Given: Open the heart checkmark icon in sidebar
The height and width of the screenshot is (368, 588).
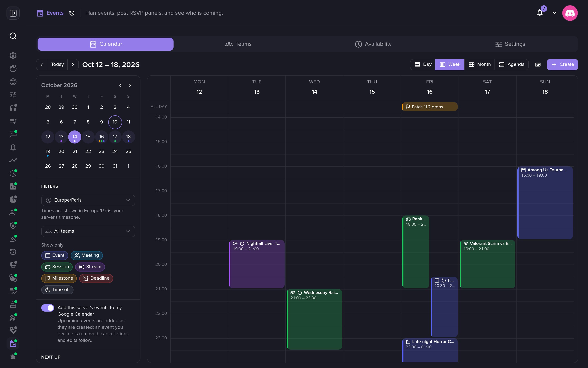Looking at the screenshot, I should (13, 330).
